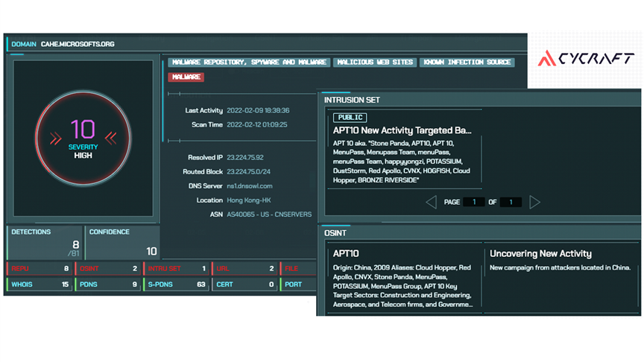The height and width of the screenshot is (362, 644).
Task: Click the current page number field
Action: click(x=473, y=202)
